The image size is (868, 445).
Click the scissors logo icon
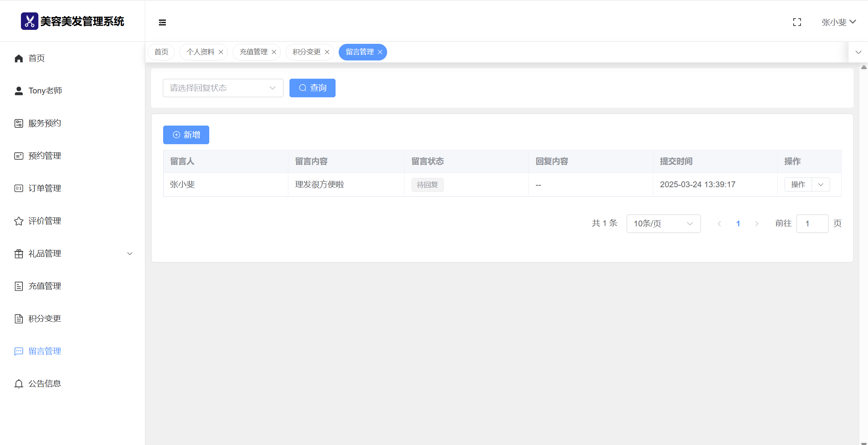tap(29, 21)
